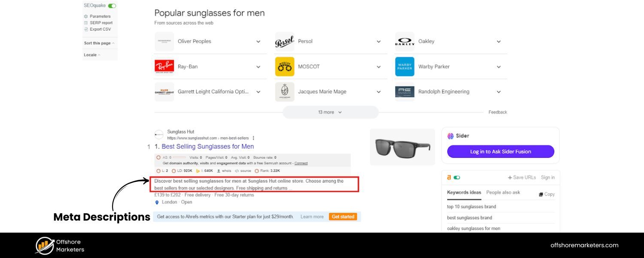The width and height of the screenshot is (644, 258).
Task: Expand the 13 more brands list
Action: (x=330, y=112)
